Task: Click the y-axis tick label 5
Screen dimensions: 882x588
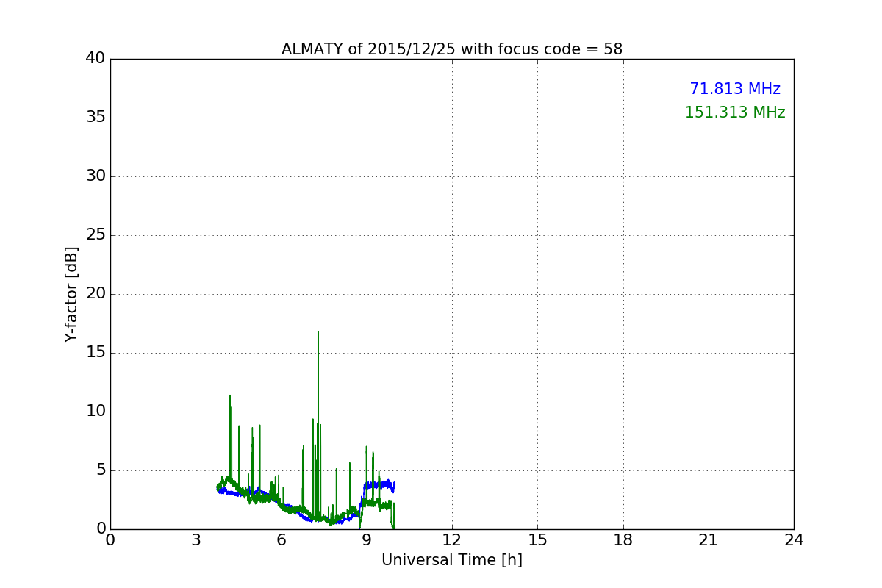Action: [x=101, y=470]
